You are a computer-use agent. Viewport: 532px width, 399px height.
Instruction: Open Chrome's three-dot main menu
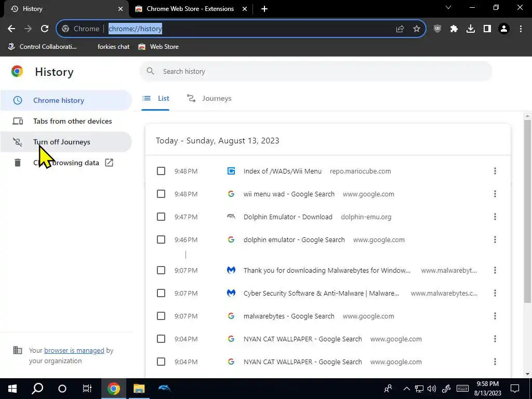pyautogui.click(x=521, y=29)
